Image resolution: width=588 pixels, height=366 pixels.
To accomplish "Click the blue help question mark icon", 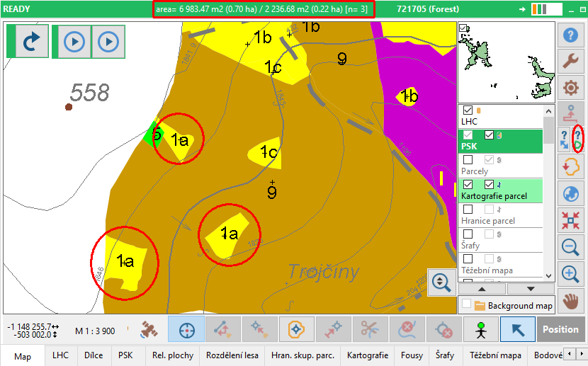I will click(x=570, y=35).
